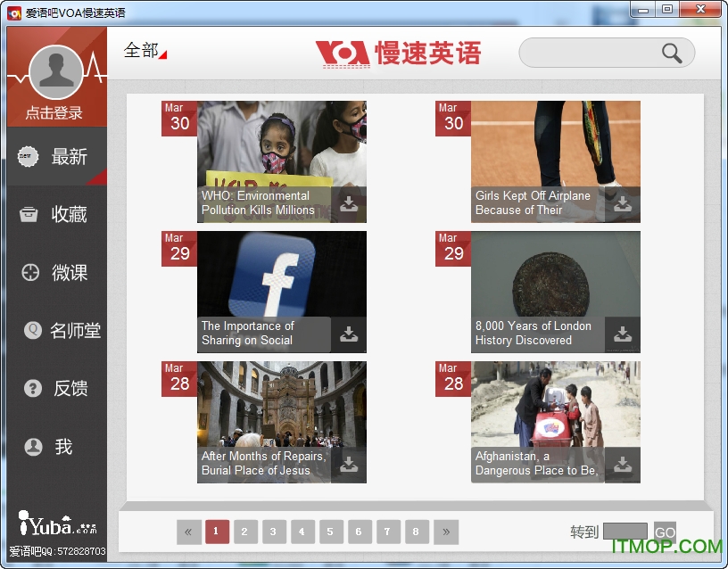Click the Mar 29 date badge on Facebook article
The image size is (728, 569).
coord(179,249)
